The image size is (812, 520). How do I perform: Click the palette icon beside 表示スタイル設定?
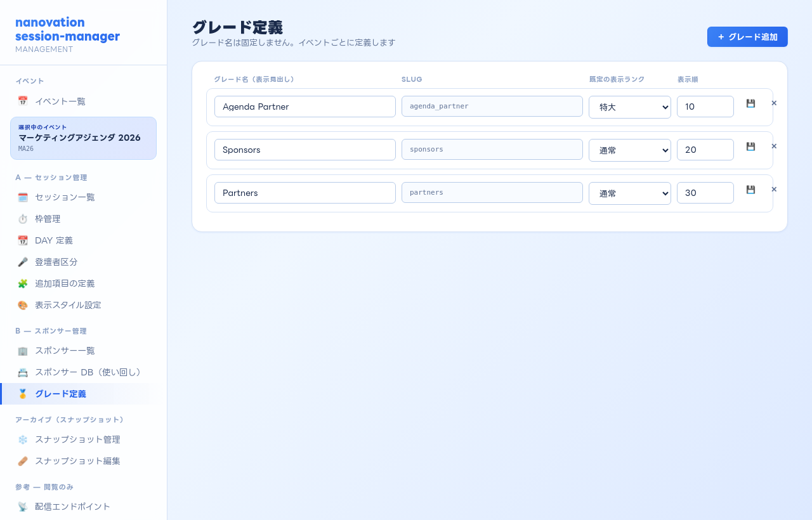pos(23,305)
